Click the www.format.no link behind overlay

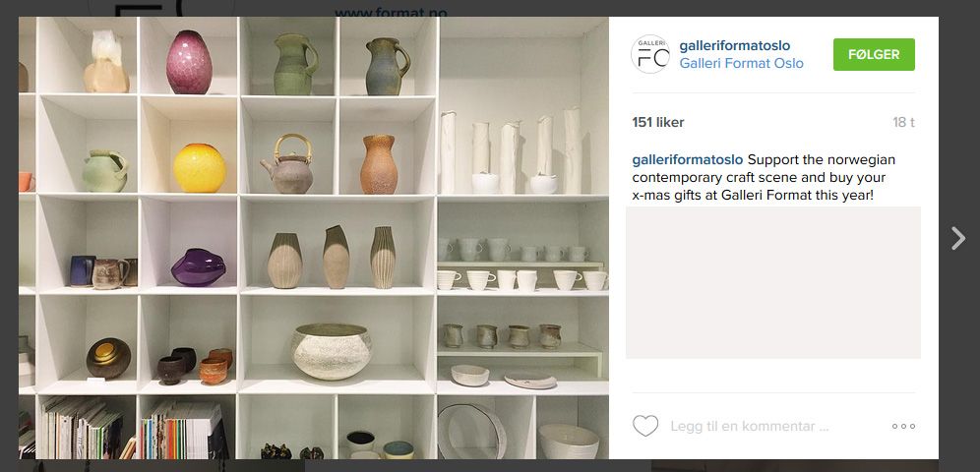click(x=391, y=11)
